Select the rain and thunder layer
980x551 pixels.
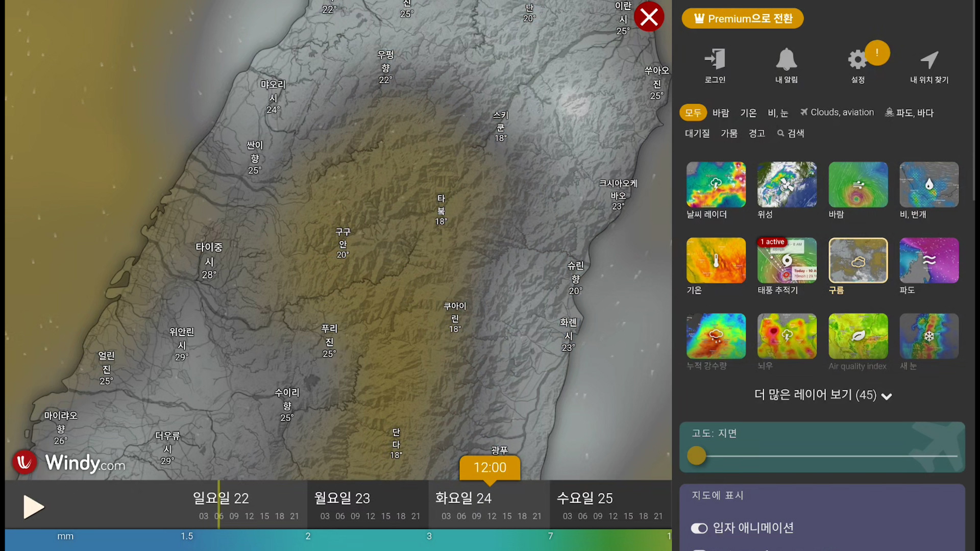click(x=928, y=184)
